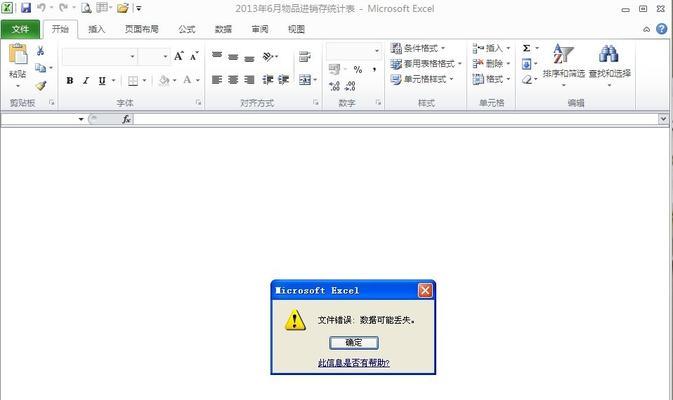This screenshot has width=673, height=400.
Task: Toggle center text alignment
Action: click(x=233, y=80)
